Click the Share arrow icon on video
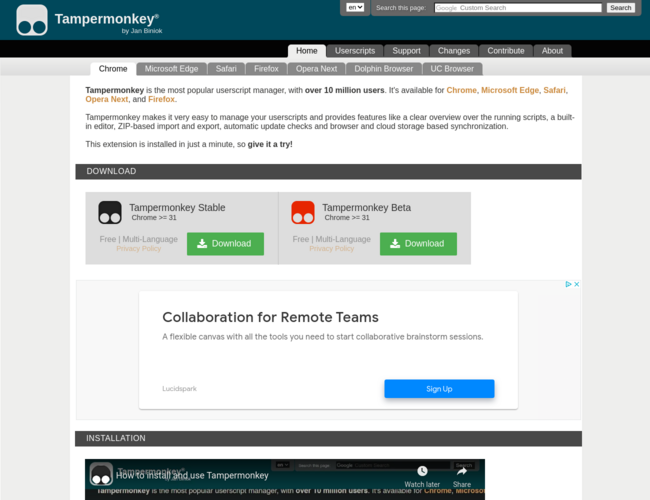 462,471
